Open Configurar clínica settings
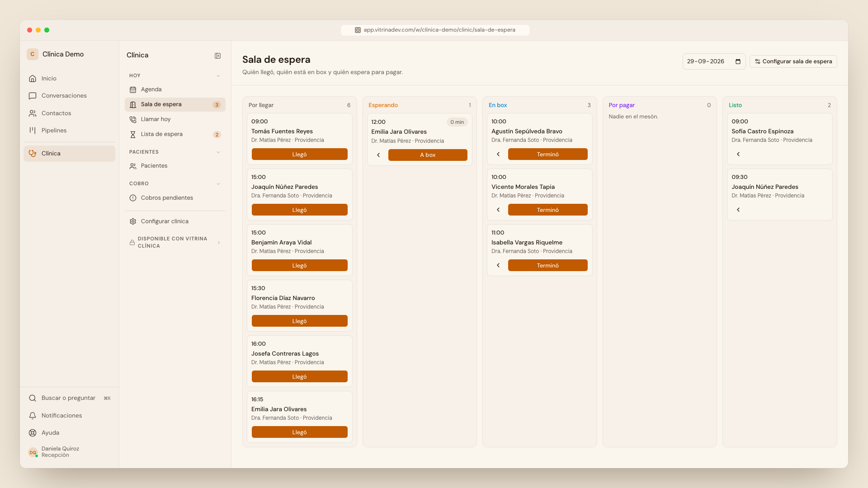 (175, 221)
